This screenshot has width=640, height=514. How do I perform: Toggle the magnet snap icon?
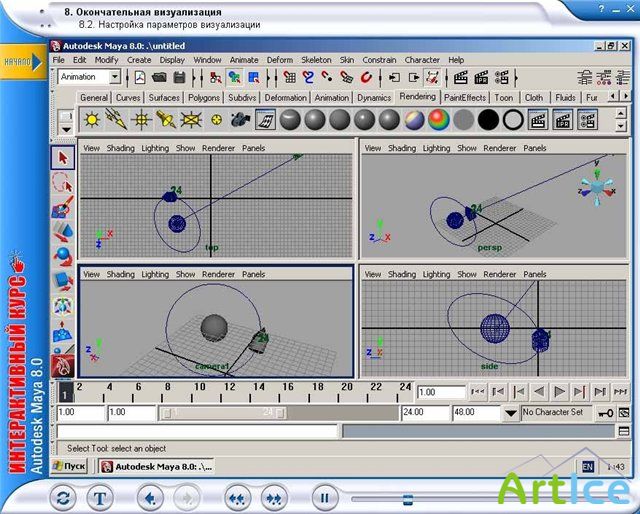pos(366,77)
